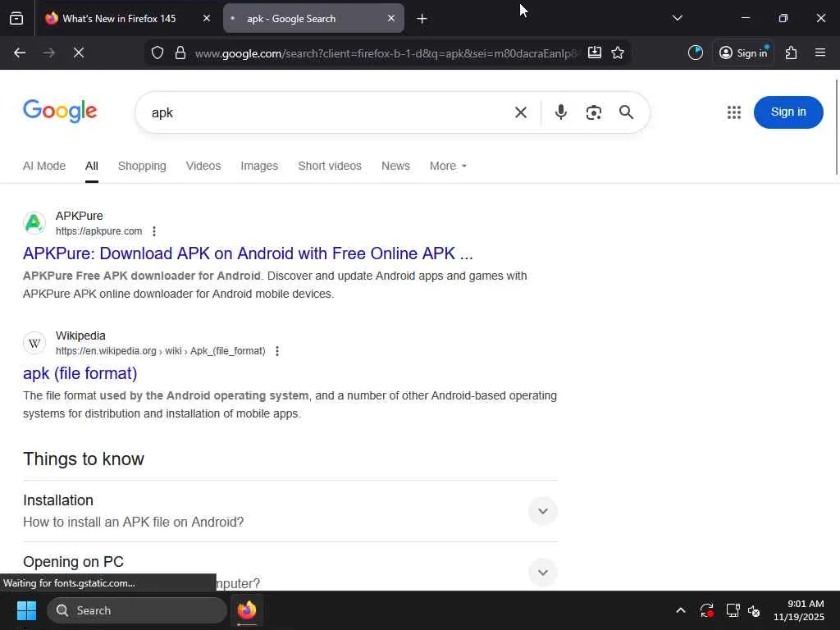This screenshot has width=840, height=630.
Task: Stop loading the current page
Action: coord(79,52)
